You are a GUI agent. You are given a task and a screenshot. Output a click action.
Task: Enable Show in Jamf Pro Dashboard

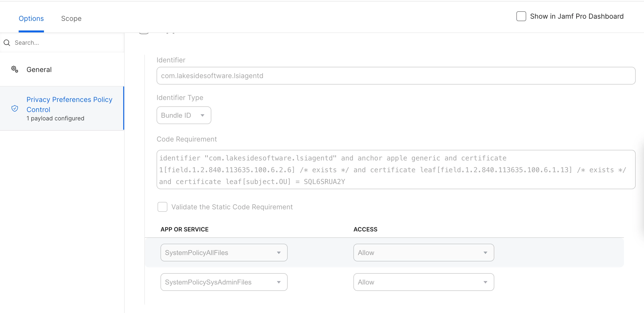pyautogui.click(x=521, y=16)
